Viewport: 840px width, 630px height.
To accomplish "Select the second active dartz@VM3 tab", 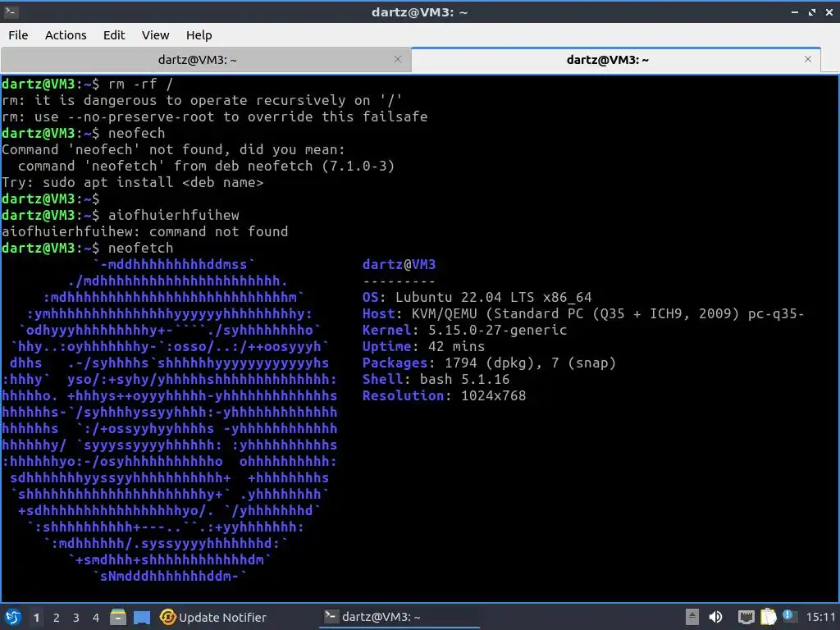I will (x=615, y=59).
